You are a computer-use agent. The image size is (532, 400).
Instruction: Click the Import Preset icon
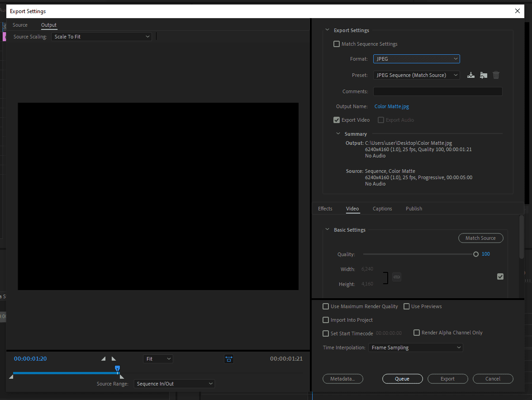[484, 75]
